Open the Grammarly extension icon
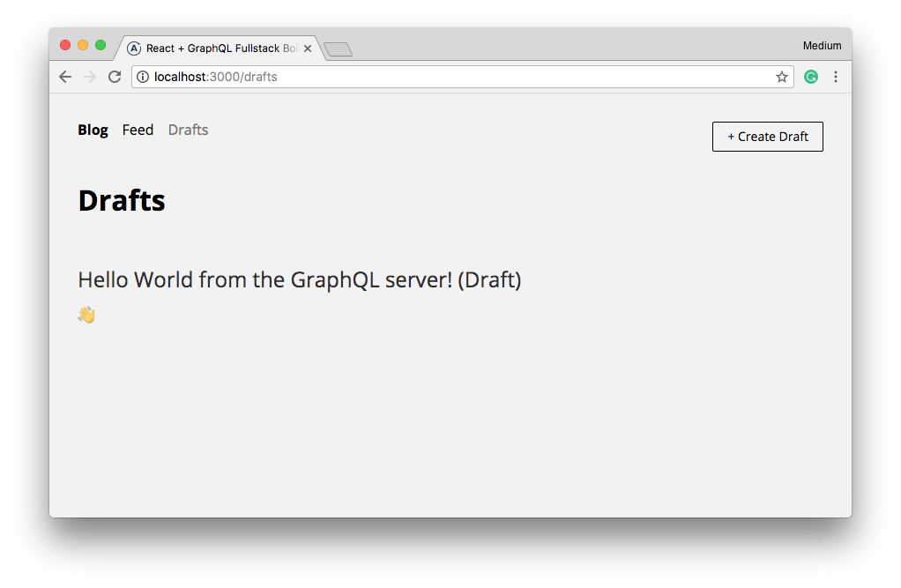 click(811, 77)
